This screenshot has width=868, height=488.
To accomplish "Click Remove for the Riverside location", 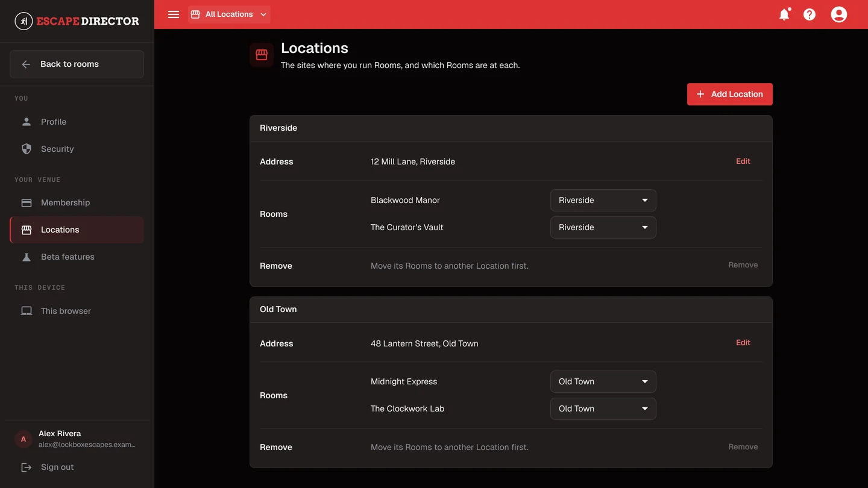I will point(743,265).
